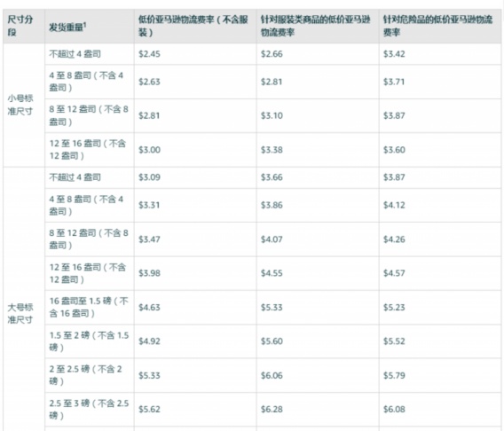Select the 1.5 至 2 磅 weight cell

pos(90,341)
